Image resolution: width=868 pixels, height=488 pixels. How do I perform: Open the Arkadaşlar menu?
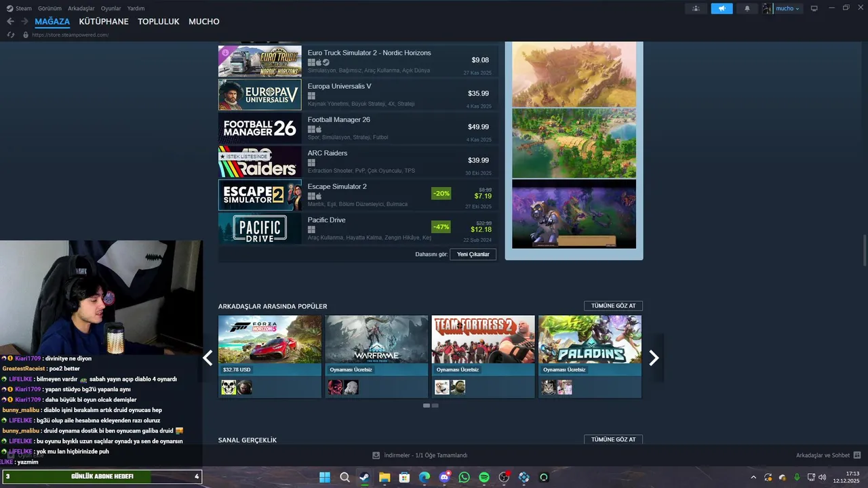[81, 8]
